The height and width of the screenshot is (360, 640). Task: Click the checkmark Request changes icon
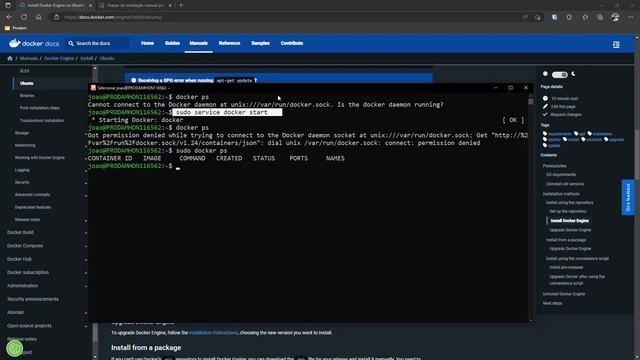coord(545,114)
